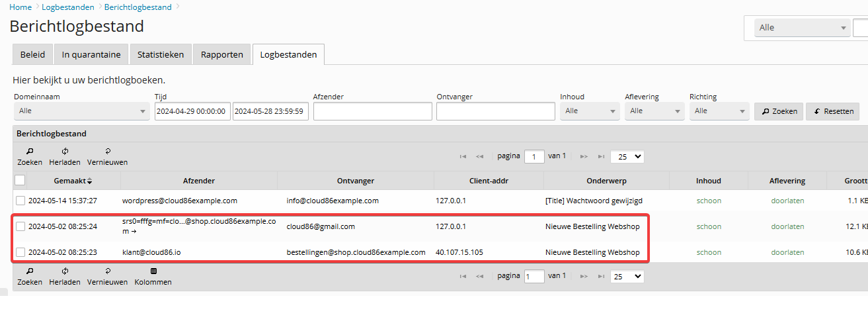Click the Zoeken search button
Image resolution: width=868 pixels, height=331 pixels.
[x=779, y=111]
